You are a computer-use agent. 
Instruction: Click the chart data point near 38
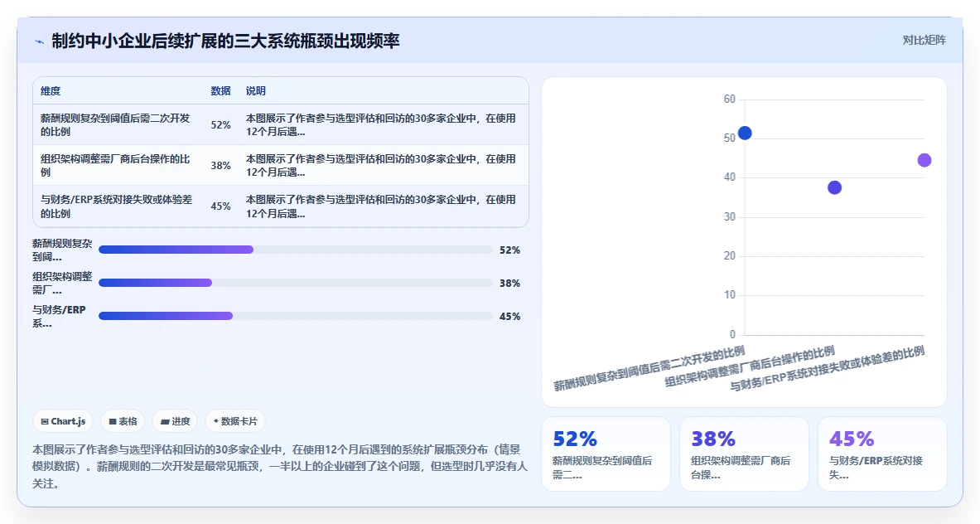834,187
